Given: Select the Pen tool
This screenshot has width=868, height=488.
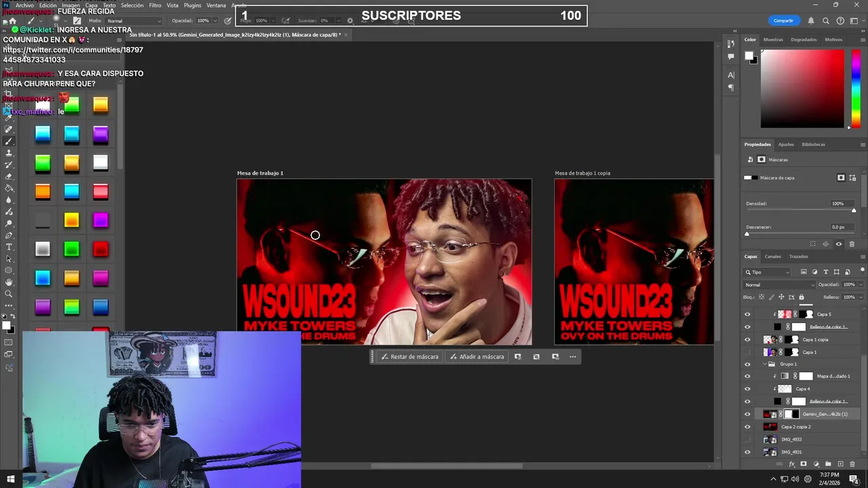Looking at the screenshot, I should pyautogui.click(x=9, y=235).
